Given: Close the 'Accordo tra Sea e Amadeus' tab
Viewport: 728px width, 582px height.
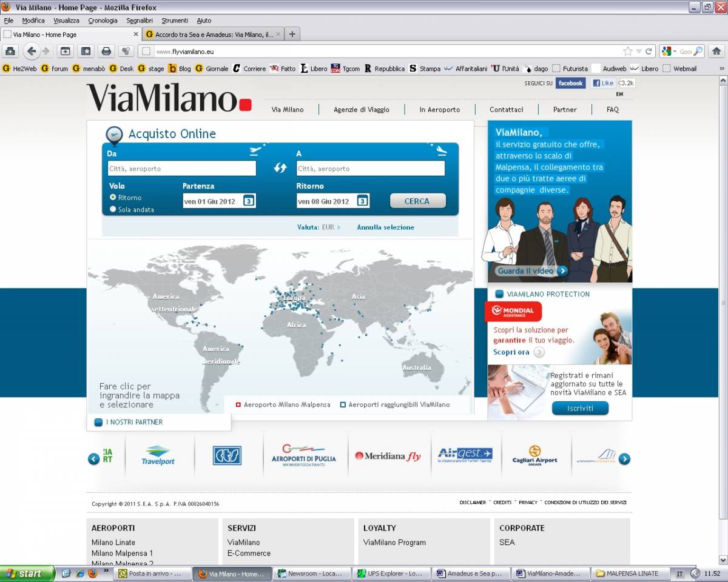Looking at the screenshot, I should pos(278,35).
